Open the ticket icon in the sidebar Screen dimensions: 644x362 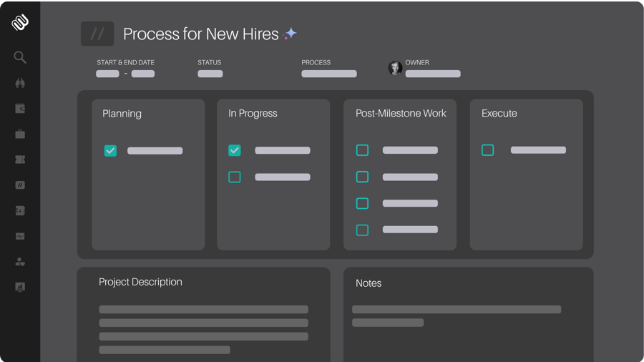pyautogui.click(x=20, y=160)
